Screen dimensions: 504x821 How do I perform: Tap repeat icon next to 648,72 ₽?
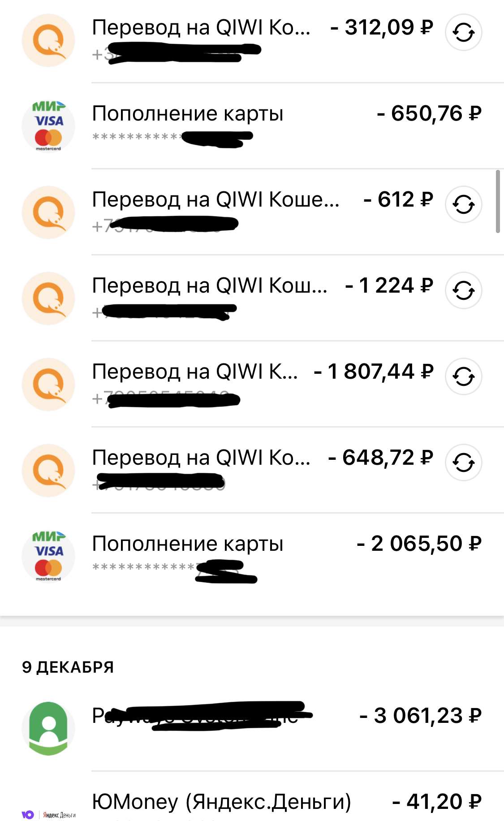[463, 462]
